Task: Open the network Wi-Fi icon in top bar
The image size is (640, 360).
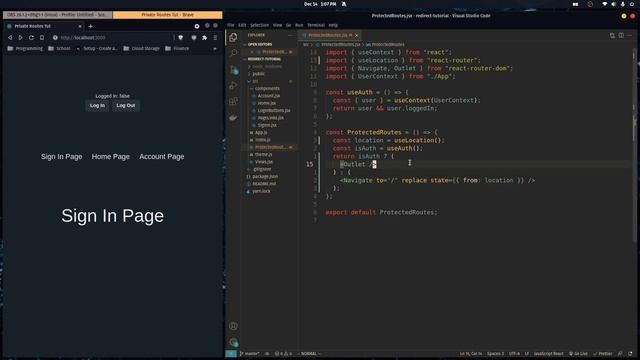Action: (x=604, y=4)
